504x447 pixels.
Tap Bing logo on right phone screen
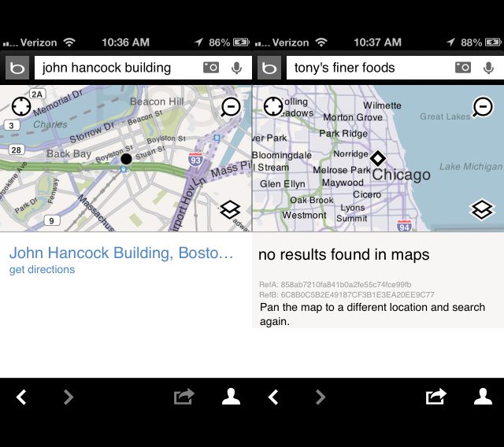point(269,68)
